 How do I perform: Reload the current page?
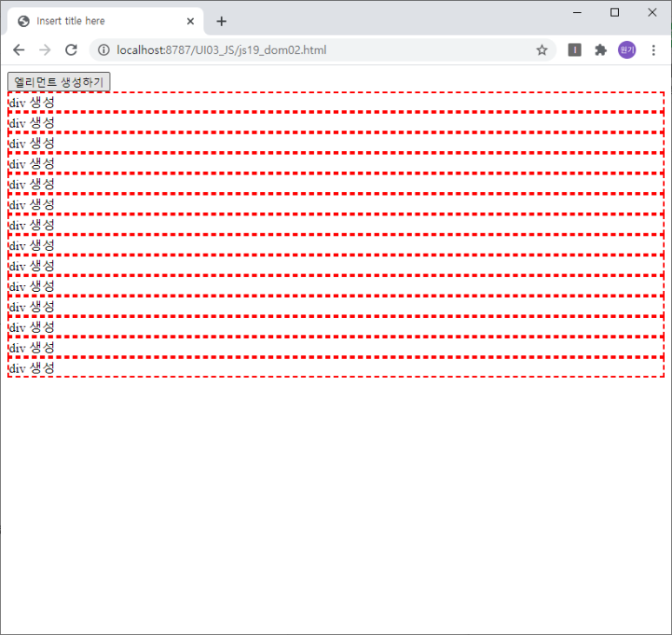[71, 50]
